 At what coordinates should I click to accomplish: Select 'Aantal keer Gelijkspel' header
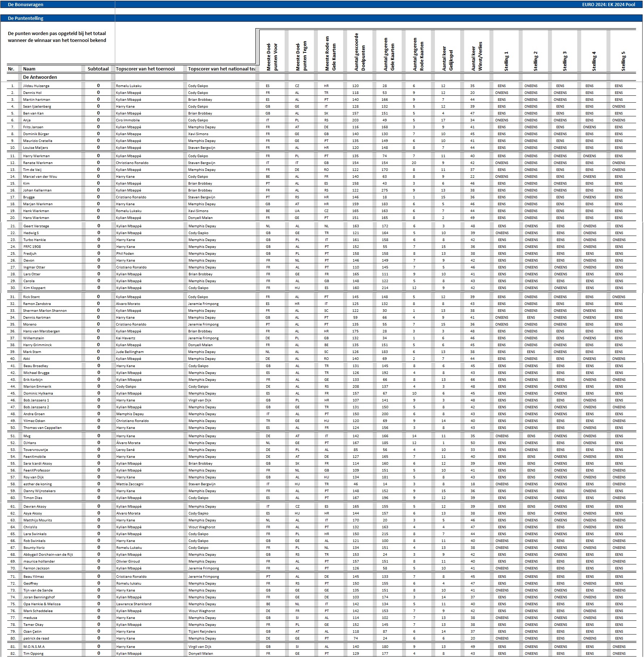447,58
